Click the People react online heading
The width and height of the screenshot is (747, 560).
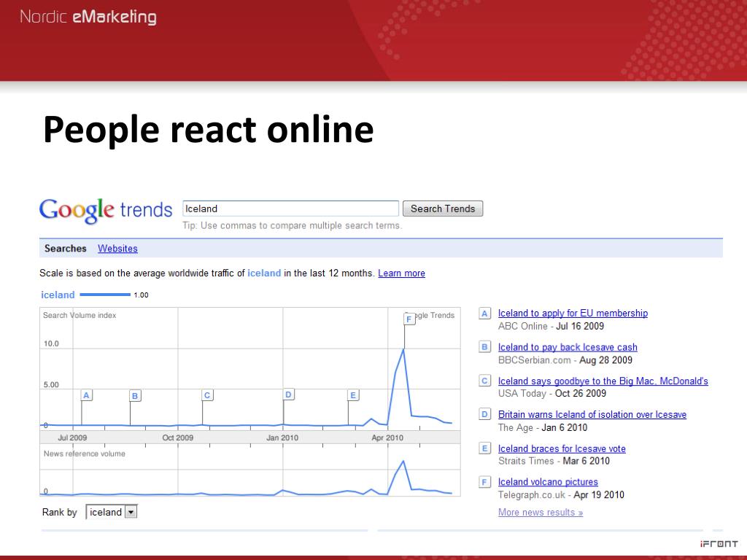coord(208,130)
